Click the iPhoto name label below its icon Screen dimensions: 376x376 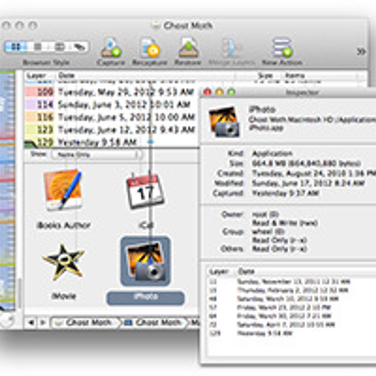[145, 298]
